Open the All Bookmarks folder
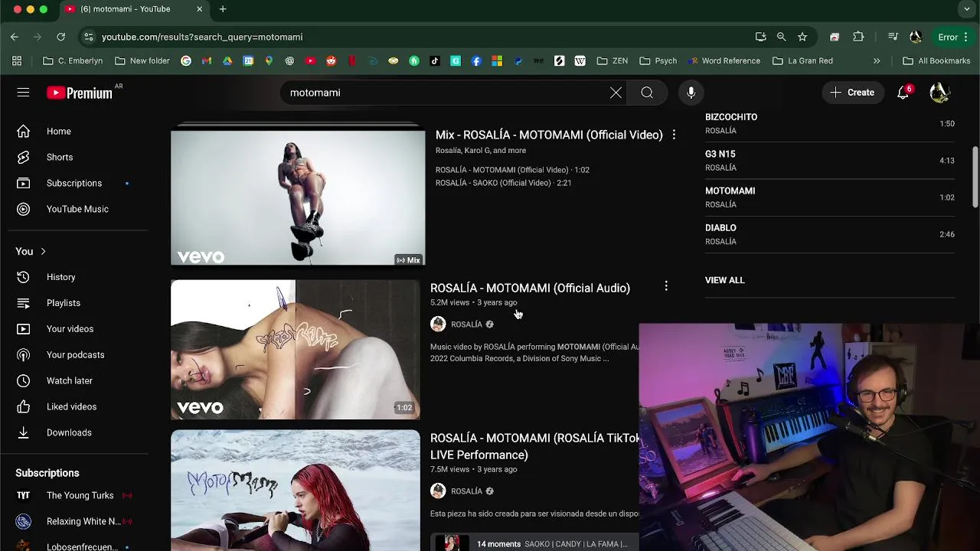The width and height of the screenshot is (980, 551). click(936, 60)
